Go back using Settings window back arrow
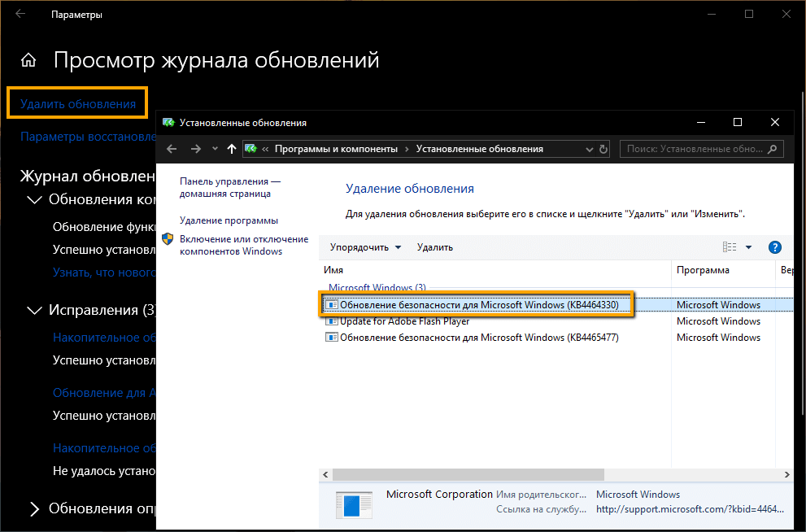 pos(20,14)
